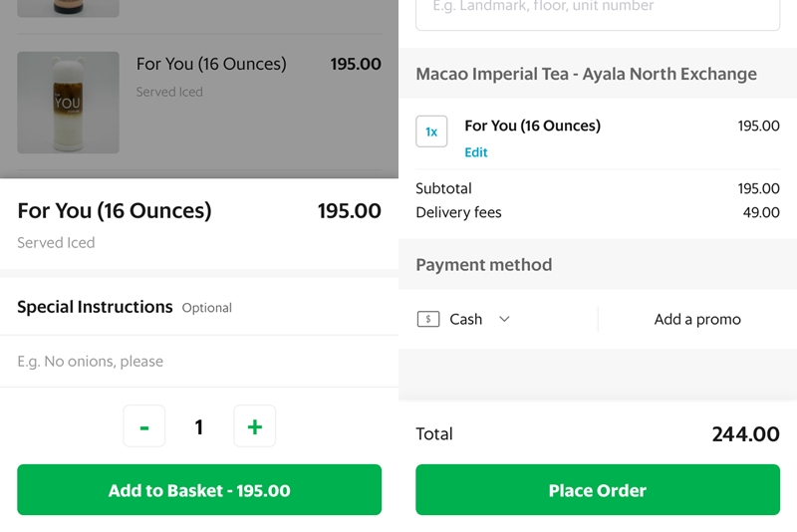Tap the Macao Imperial Tea restaurant header

(x=586, y=74)
